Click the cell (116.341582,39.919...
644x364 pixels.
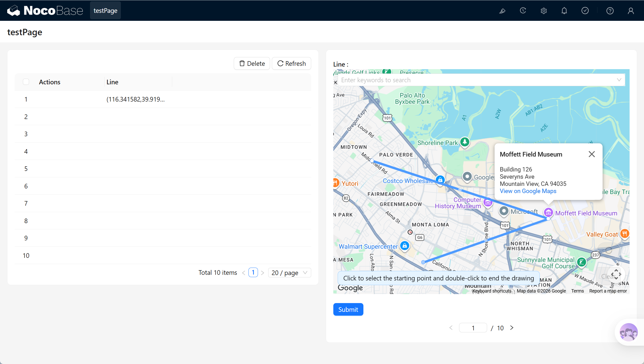tap(136, 99)
